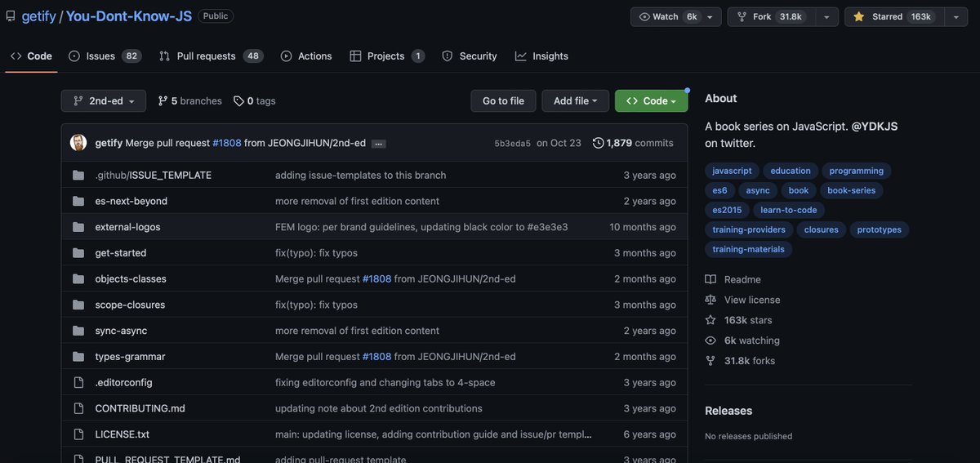Click folder icon for sync-async

coord(78,331)
